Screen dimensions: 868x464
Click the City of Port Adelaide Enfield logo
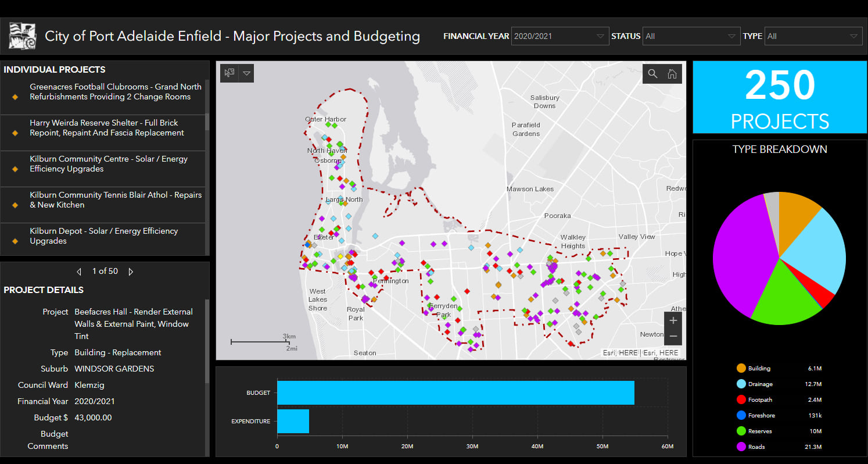point(23,36)
